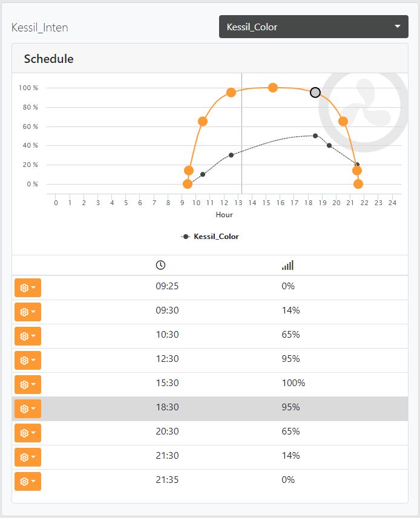Open gear menu for 10:30 row
Viewport: 420px width, 518px height.
click(28, 336)
